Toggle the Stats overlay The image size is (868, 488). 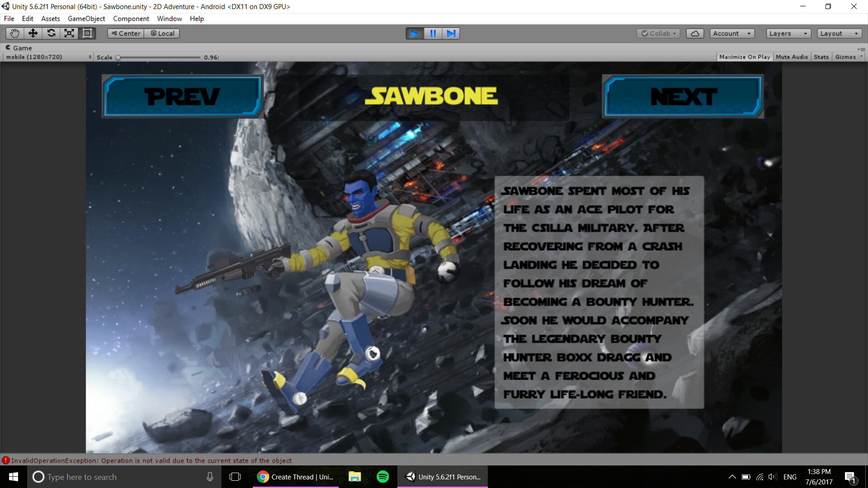[821, 57]
